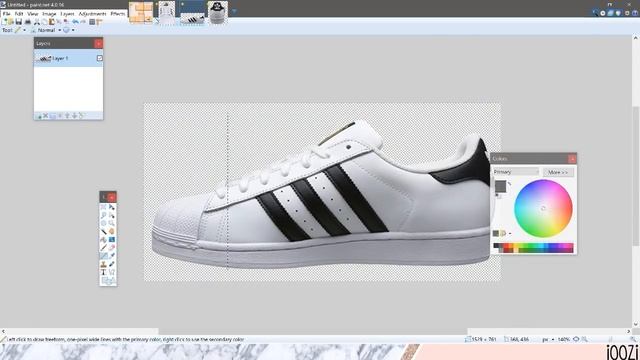The image size is (640, 360).
Task: Click the Cut scissors icon
Action: [x=37, y=22]
